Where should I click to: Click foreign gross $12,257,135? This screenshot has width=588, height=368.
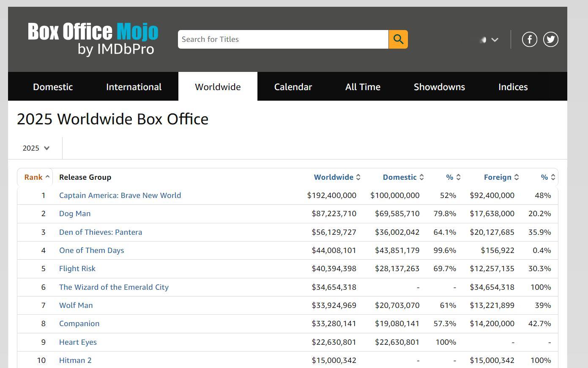click(x=492, y=269)
